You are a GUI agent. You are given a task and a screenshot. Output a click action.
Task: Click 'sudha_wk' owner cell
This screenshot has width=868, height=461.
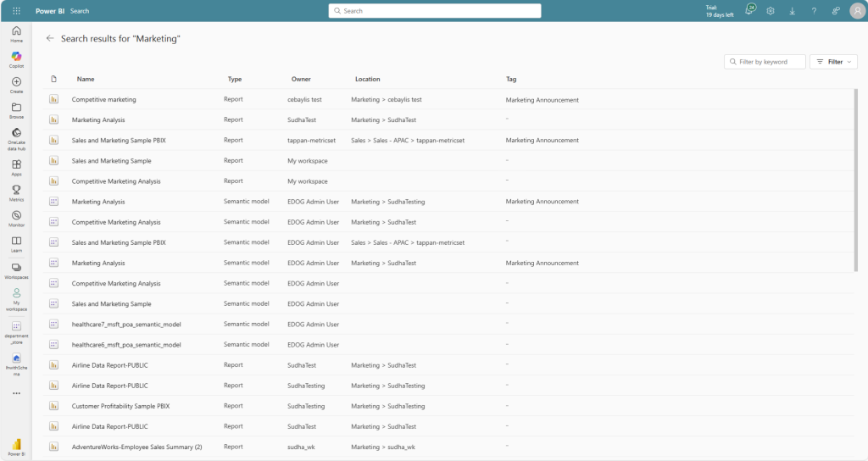pos(301,447)
